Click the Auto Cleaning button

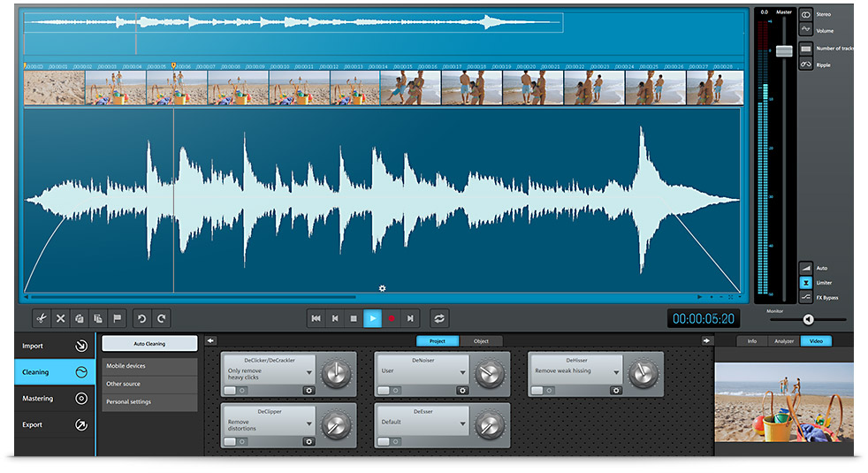coord(149,343)
